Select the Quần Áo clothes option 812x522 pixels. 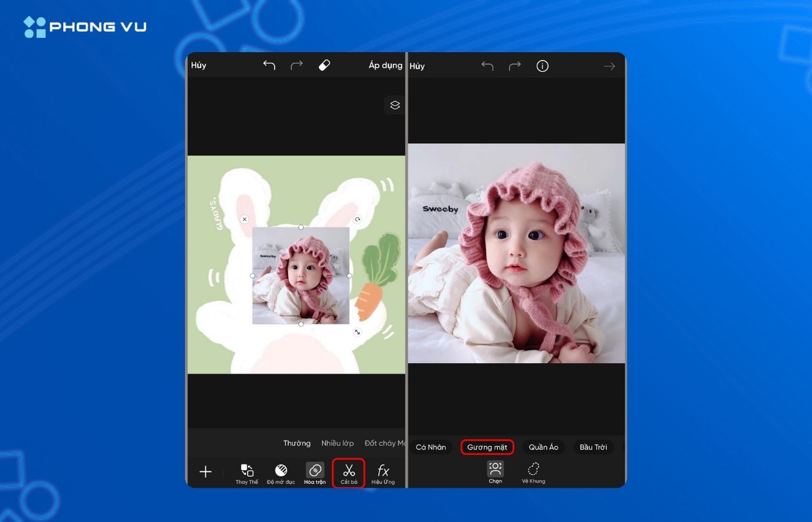pyautogui.click(x=543, y=447)
